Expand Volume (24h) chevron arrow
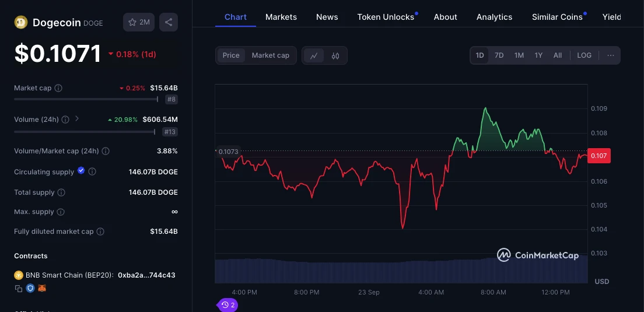Image resolution: width=644 pixels, height=312 pixels. [77, 118]
